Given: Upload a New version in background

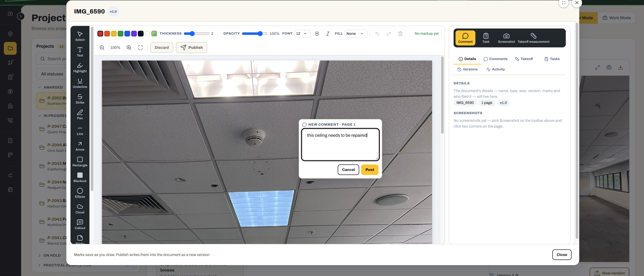Looking at the screenshot, I should (609, 273).
